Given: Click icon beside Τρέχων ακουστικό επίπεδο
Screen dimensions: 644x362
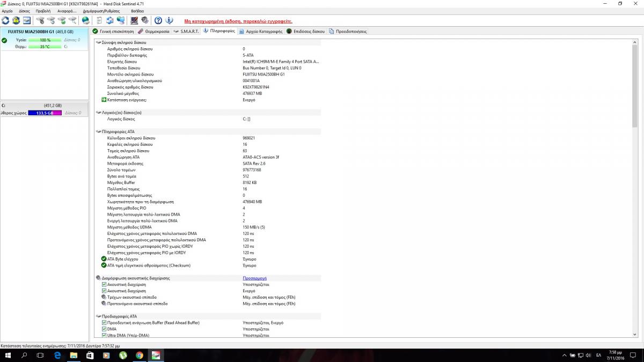Looking at the screenshot, I should point(104,297).
